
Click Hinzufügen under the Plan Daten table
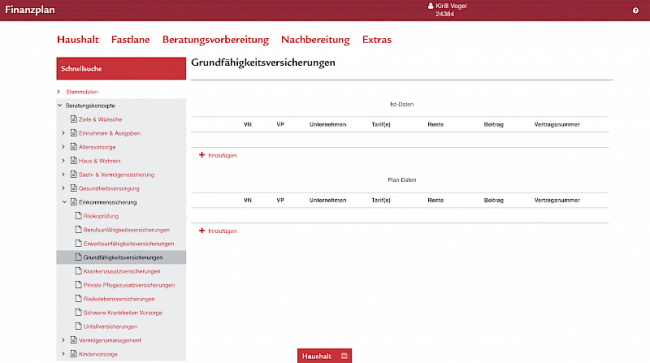[222, 231]
